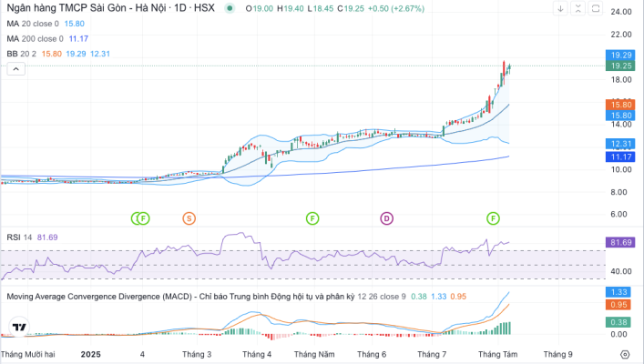Click the blue 15.80 price axis label
The width and height of the screenshot is (644, 364).
pyautogui.click(x=620, y=116)
